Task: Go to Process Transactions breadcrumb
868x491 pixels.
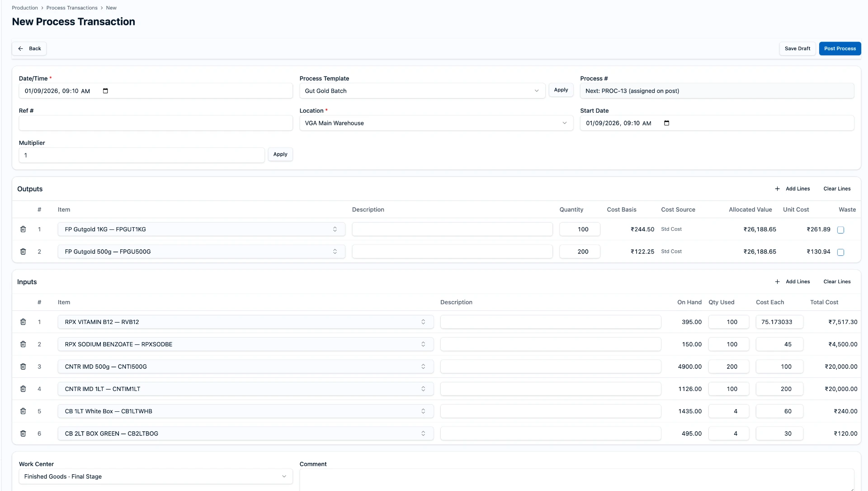Action: [72, 8]
